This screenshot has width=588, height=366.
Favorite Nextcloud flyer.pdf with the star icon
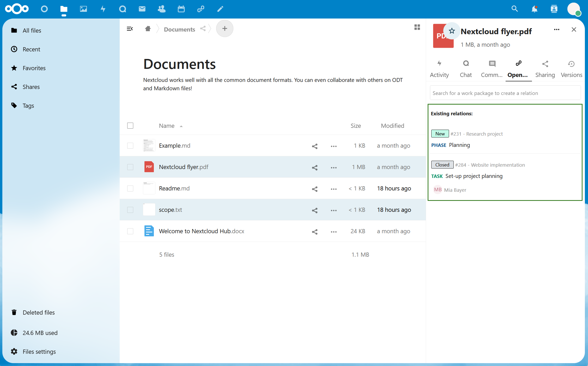(452, 31)
